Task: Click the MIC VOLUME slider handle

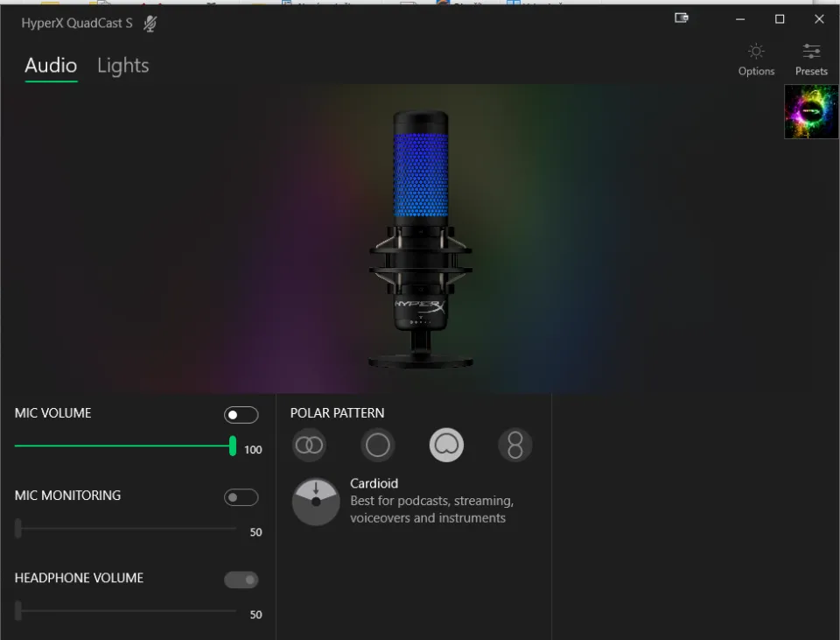Action: click(233, 446)
